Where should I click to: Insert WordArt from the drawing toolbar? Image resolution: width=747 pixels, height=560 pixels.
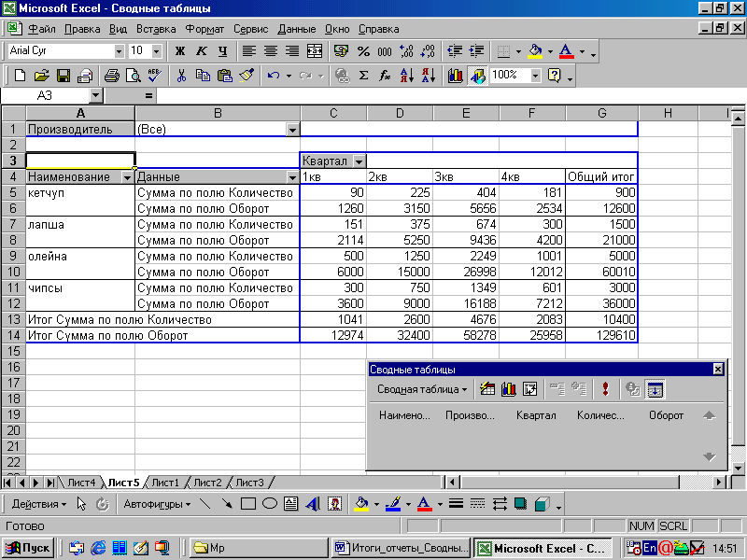[313, 503]
